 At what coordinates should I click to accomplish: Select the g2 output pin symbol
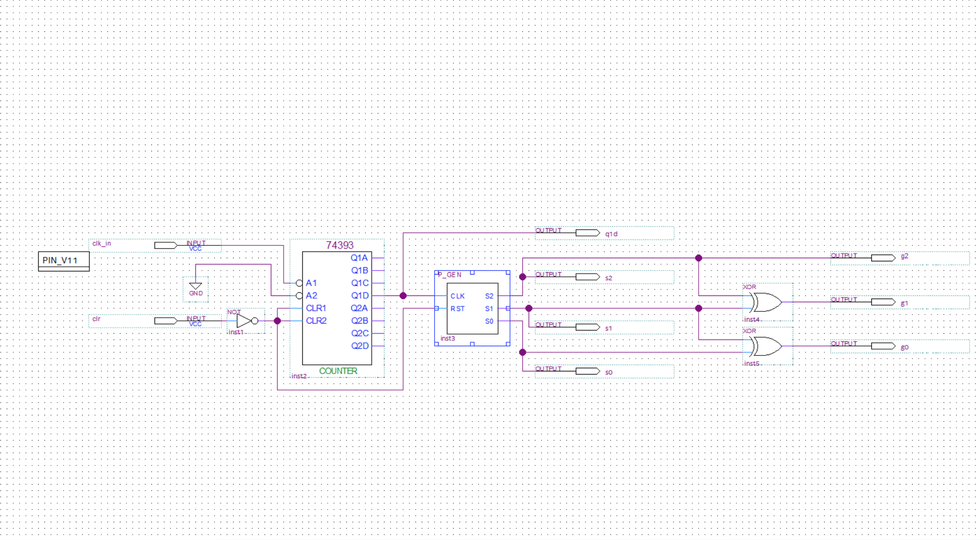[x=883, y=258]
